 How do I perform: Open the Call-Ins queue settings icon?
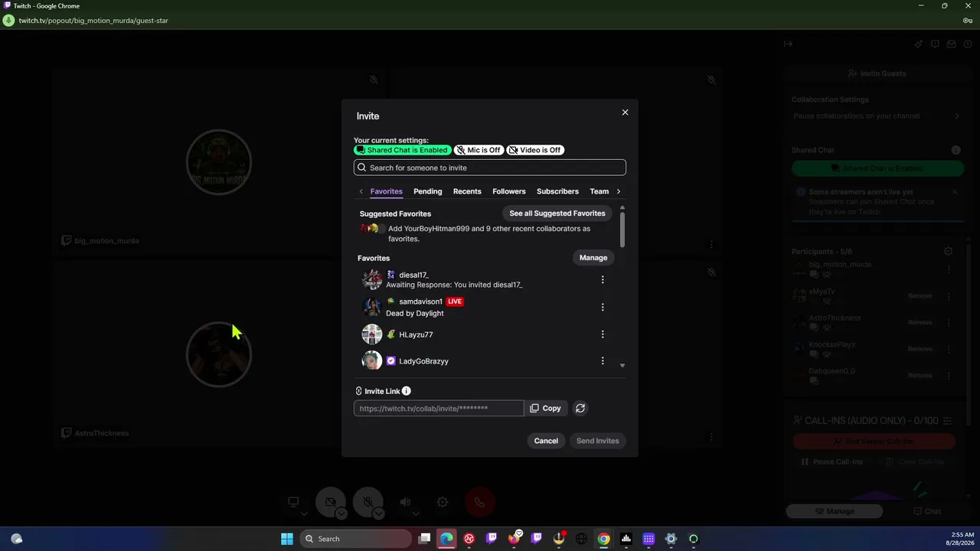(x=947, y=420)
